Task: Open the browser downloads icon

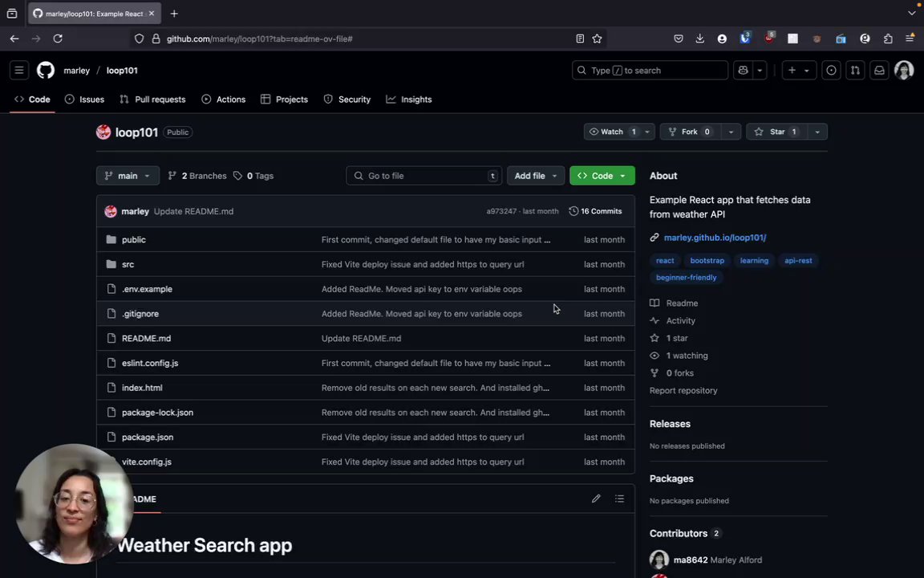Action: 699,39
